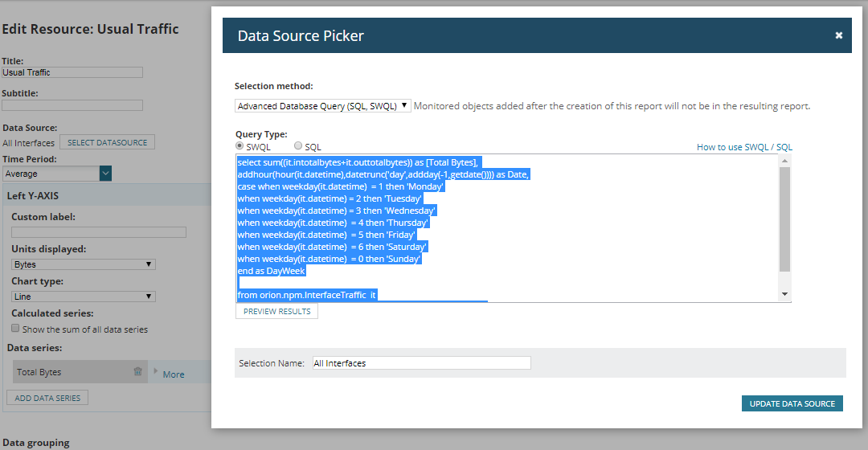Close the Data Source Picker dialog

click(838, 35)
